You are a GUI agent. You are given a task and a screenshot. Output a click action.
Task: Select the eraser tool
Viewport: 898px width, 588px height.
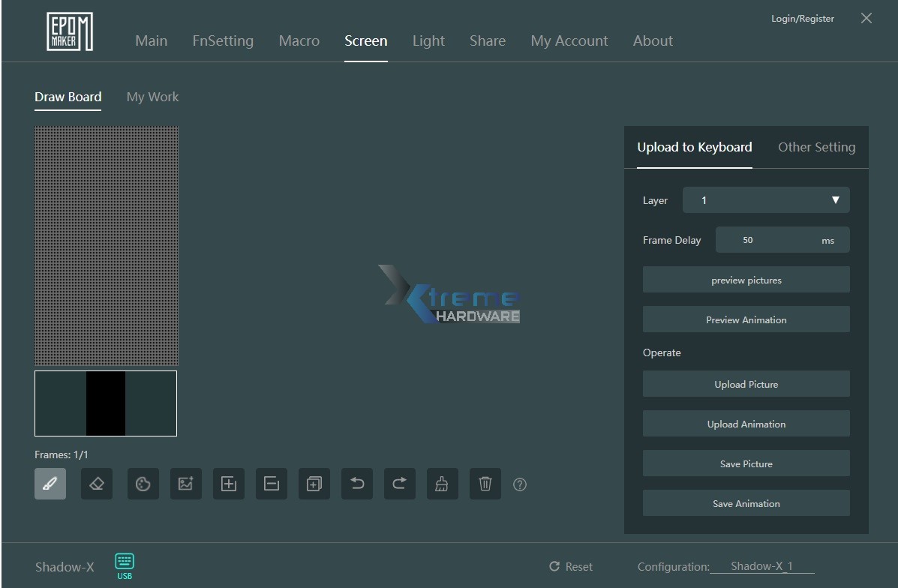coord(97,484)
